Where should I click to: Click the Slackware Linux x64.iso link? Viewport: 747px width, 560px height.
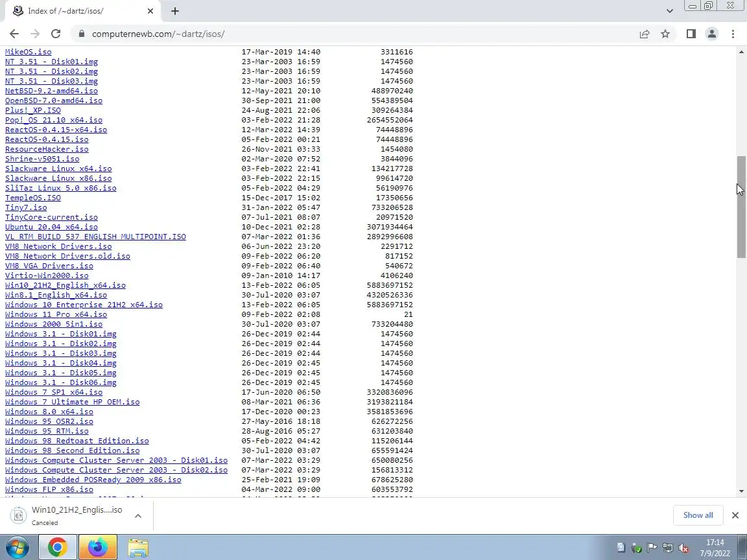pos(58,169)
